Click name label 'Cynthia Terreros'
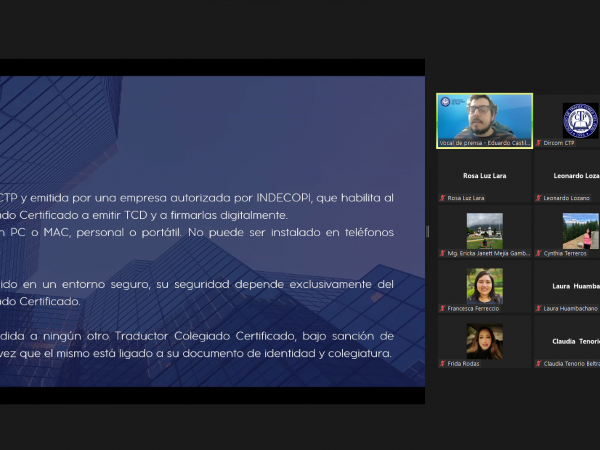The image size is (600, 450). click(565, 253)
